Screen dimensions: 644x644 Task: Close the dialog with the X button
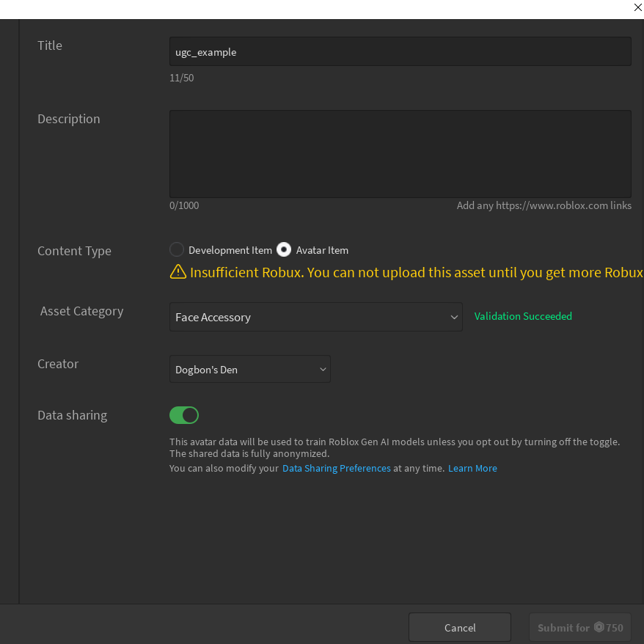(x=638, y=7)
